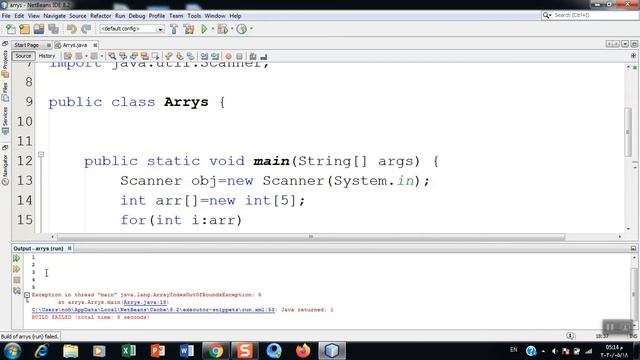This screenshot has width=640, height=360.
Task: Open the Tools menu
Action: pyautogui.click(x=194, y=16)
